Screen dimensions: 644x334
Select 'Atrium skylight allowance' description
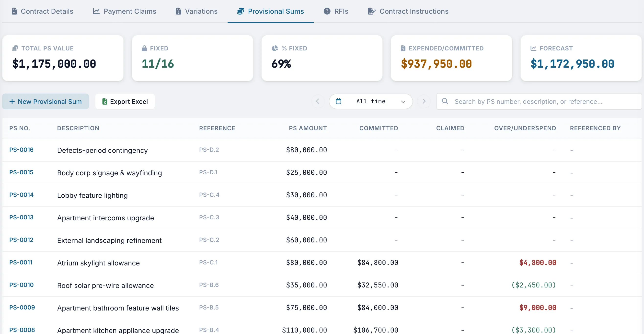(x=99, y=263)
